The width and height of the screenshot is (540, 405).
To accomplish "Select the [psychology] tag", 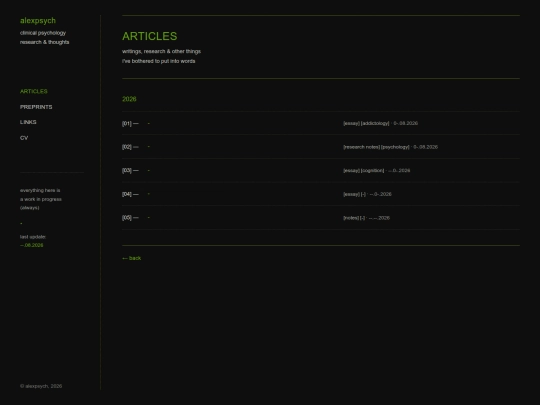I will 395,147.
